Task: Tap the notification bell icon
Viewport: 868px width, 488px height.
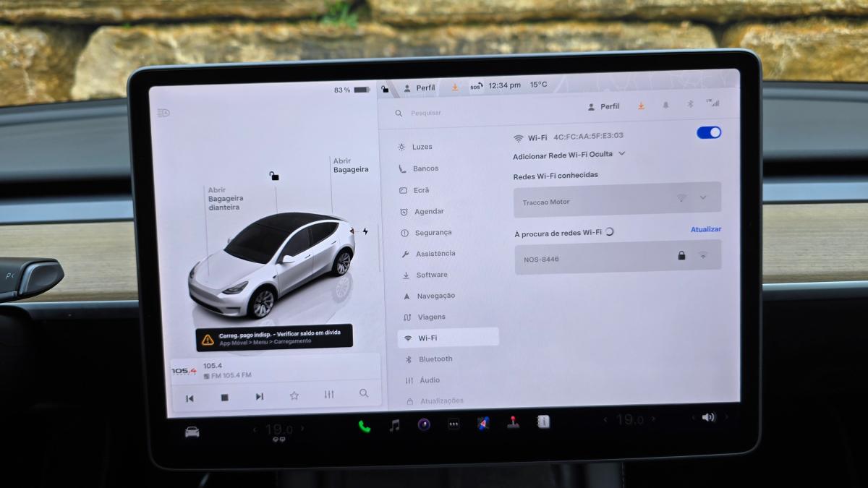Action: [x=665, y=105]
